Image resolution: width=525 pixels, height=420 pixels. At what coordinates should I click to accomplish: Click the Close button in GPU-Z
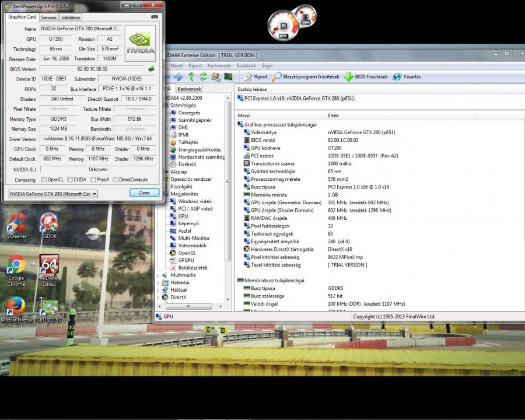[144, 192]
